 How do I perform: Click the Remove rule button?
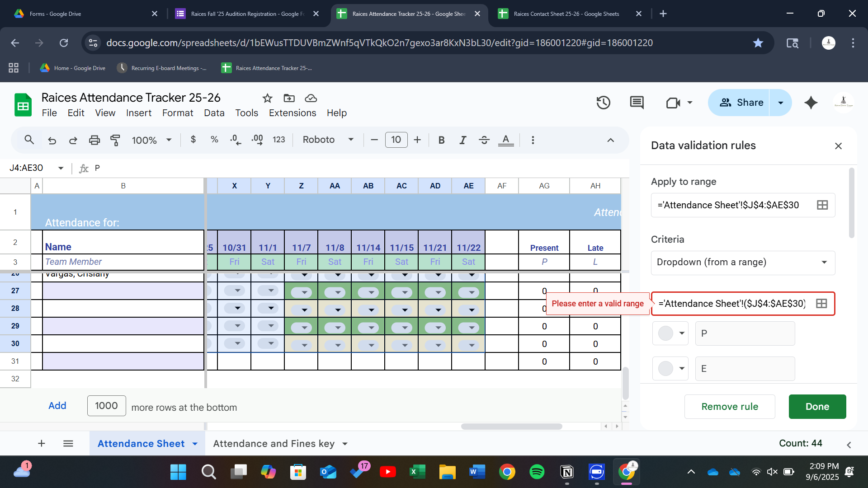pyautogui.click(x=729, y=407)
